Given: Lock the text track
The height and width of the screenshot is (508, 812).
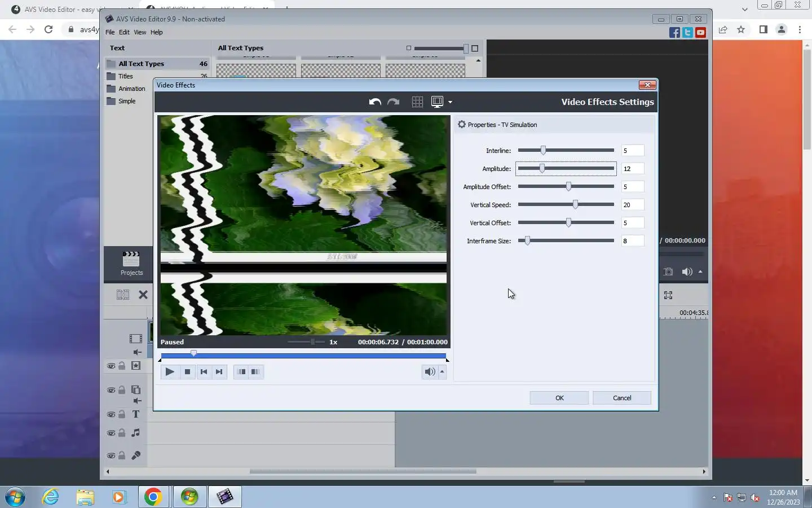Looking at the screenshot, I should click(122, 414).
